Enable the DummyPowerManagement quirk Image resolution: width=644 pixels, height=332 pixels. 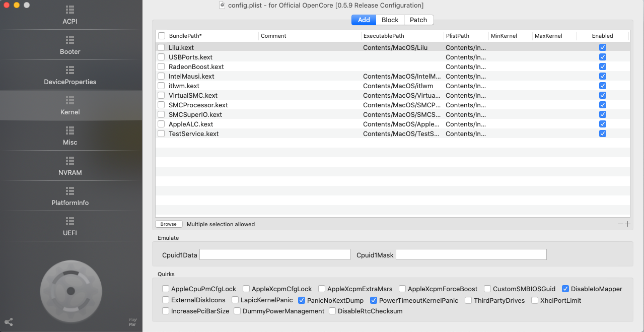click(237, 311)
